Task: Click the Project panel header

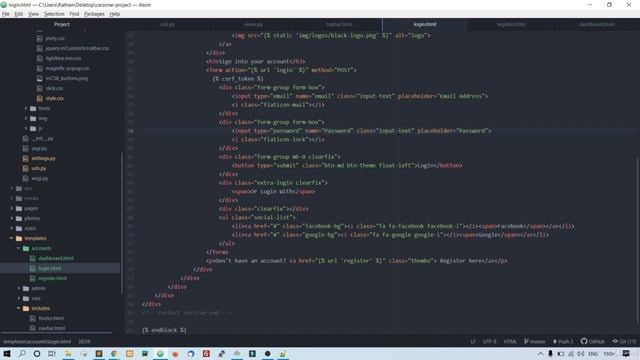Action: 62,24
